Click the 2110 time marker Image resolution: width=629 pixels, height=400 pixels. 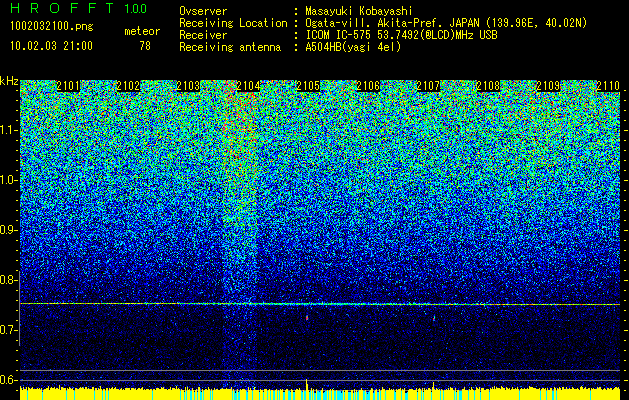point(609,86)
